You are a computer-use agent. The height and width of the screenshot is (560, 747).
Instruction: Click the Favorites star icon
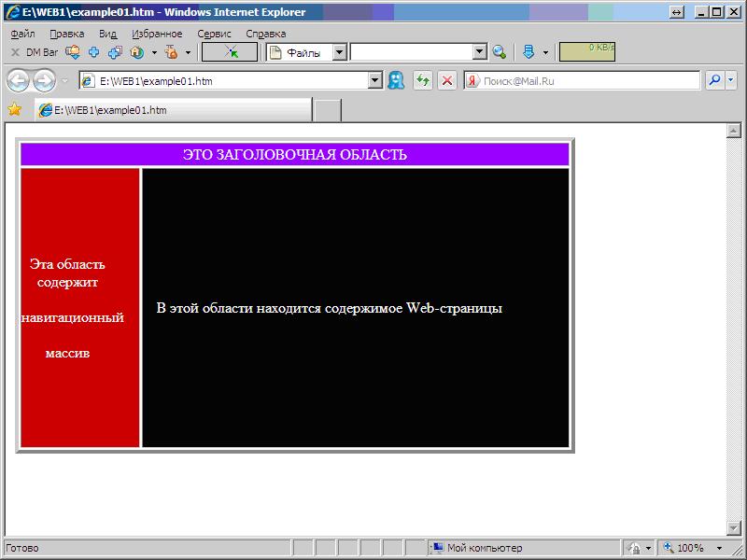tap(15, 110)
